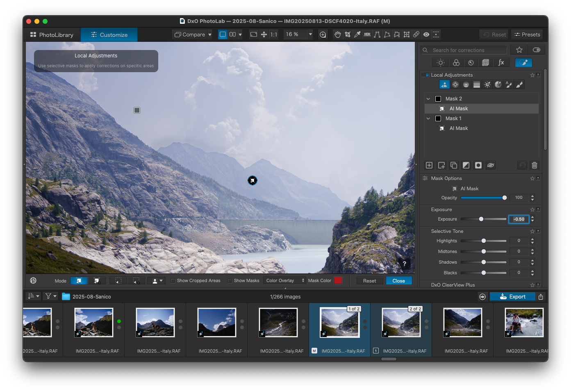Screen dimensions: 571x392
Task: Invert the selected mask
Action: coord(466,165)
